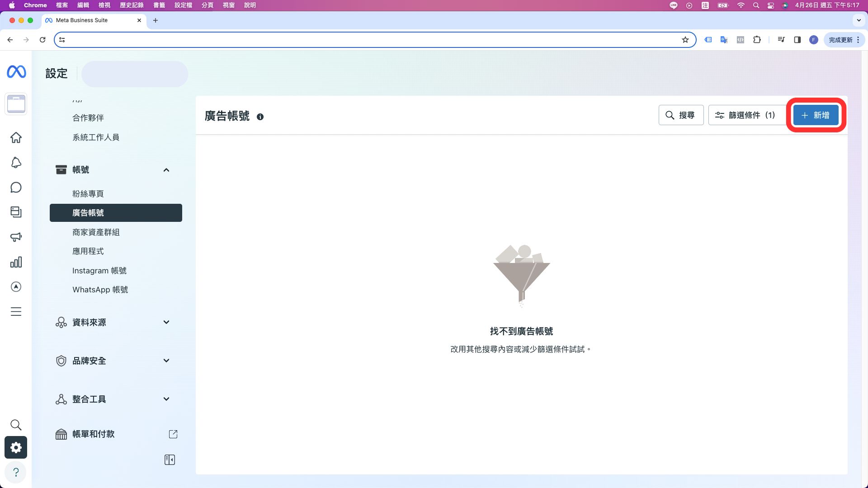Open the media controls icon in Chrome
This screenshot has width=868, height=488.
point(781,40)
